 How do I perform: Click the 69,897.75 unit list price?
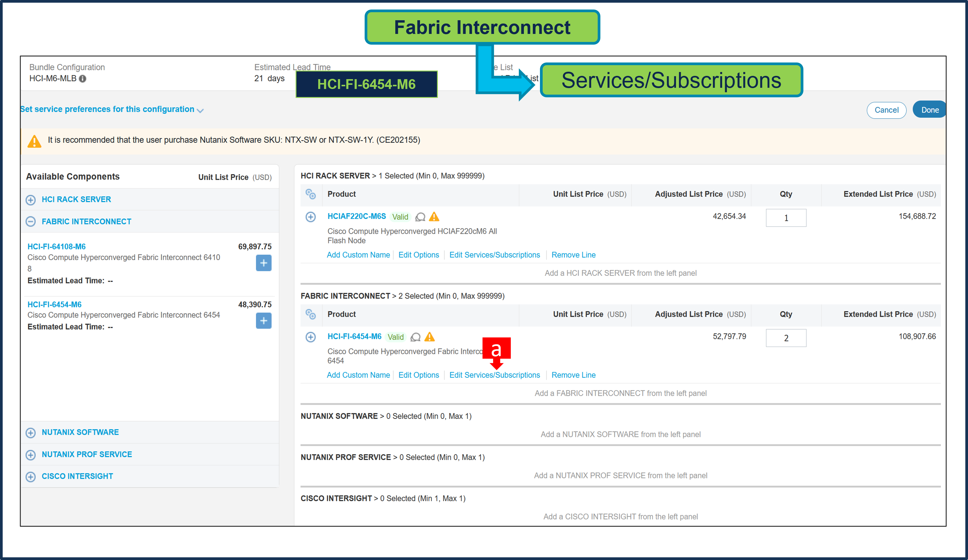click(255, 247)
